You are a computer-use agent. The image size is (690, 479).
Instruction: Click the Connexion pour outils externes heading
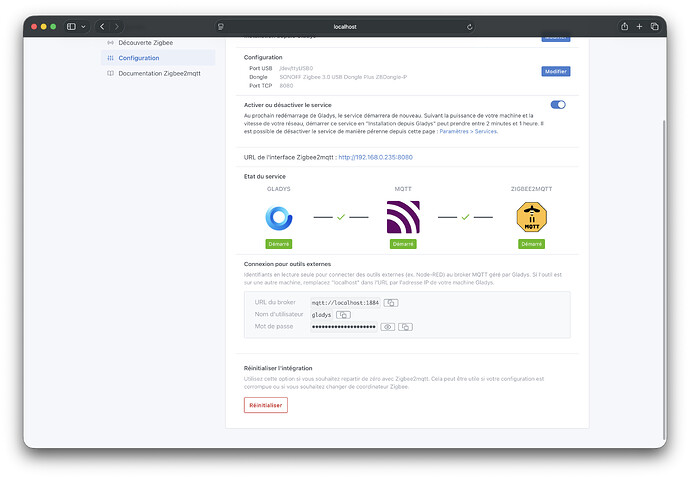tap(287, 264)
